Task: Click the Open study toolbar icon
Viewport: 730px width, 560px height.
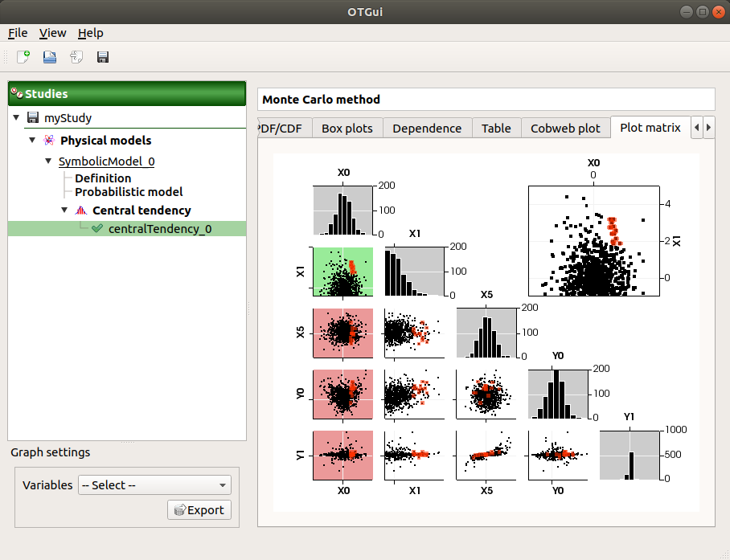Action: (50, 57)
